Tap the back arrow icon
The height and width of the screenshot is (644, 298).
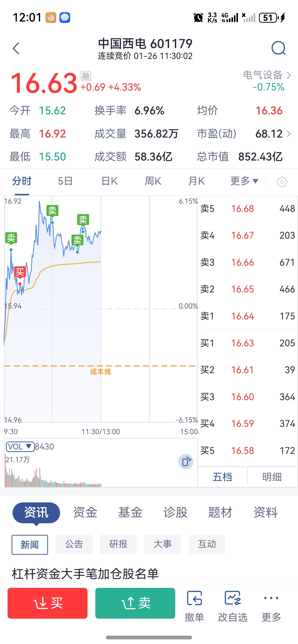16,48
